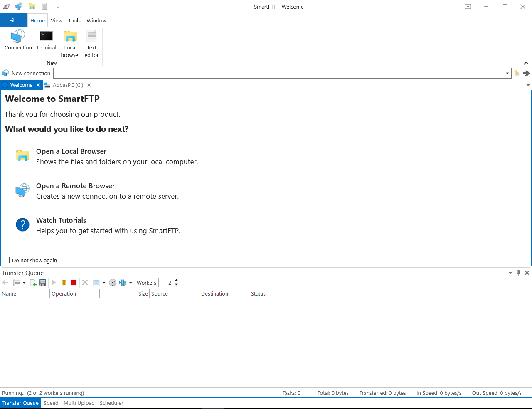This screenshot has height=409, width=532.
Task: Click the add new item icon in queue toolbar
Action: 33,283
